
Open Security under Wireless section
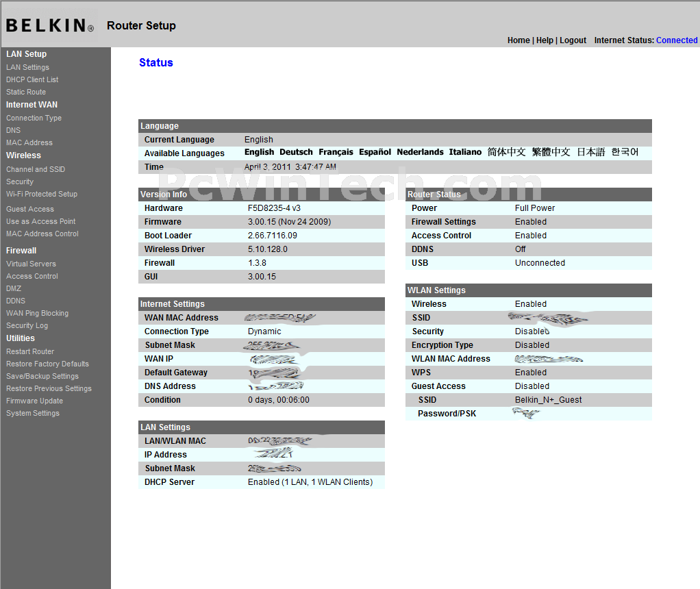pos(20,181)
